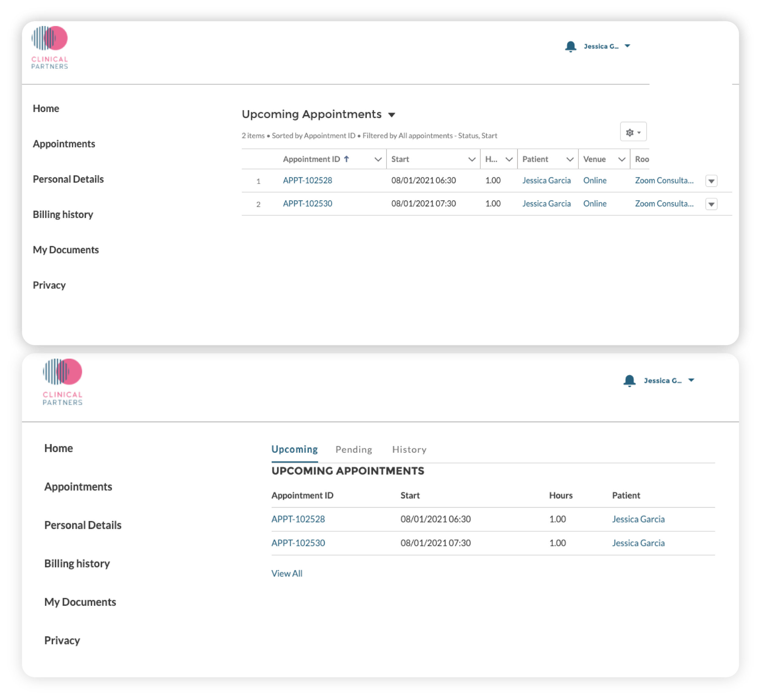Click the View All link

(x=287, y=574)
